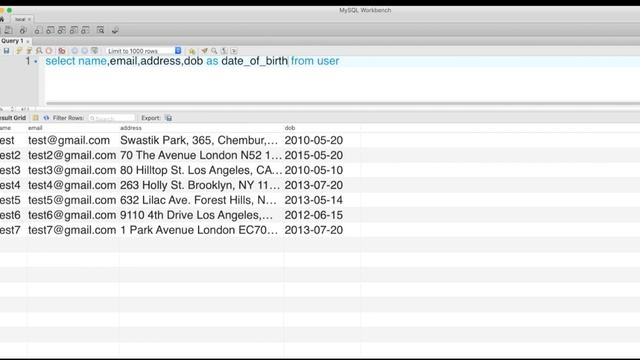
Task: Execute statement under cursor icon
Action: [29, 51]
